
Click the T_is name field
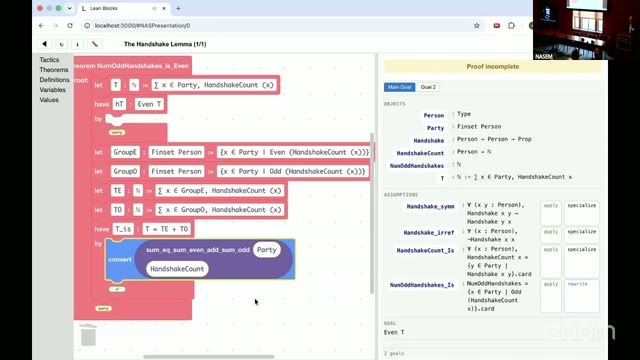point(123,229)
